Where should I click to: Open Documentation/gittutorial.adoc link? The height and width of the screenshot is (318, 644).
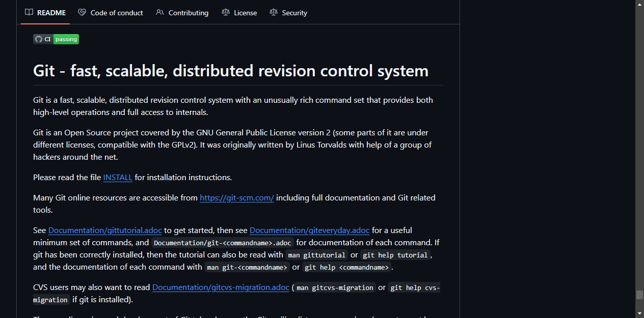105,230
